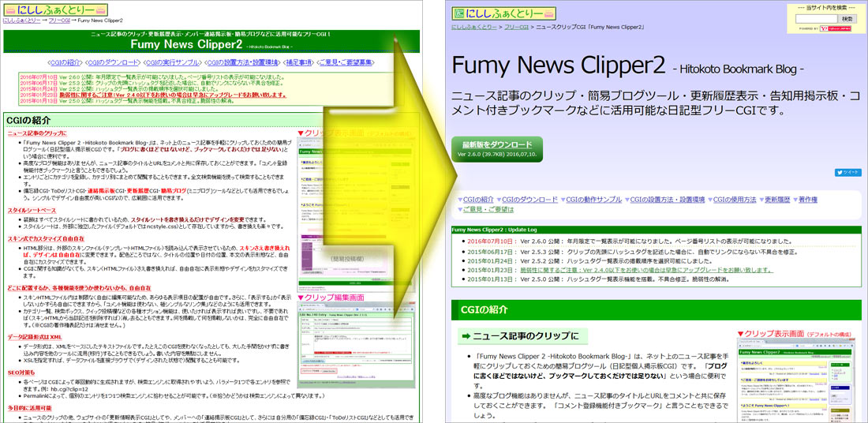Click the ▼クリップ編集画面 caption on the white page

[x=331, y=298]
